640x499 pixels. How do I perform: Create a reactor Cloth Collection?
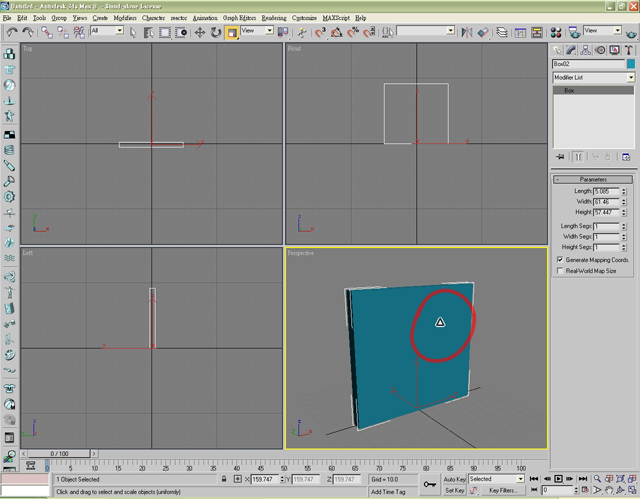pos(9,69)
